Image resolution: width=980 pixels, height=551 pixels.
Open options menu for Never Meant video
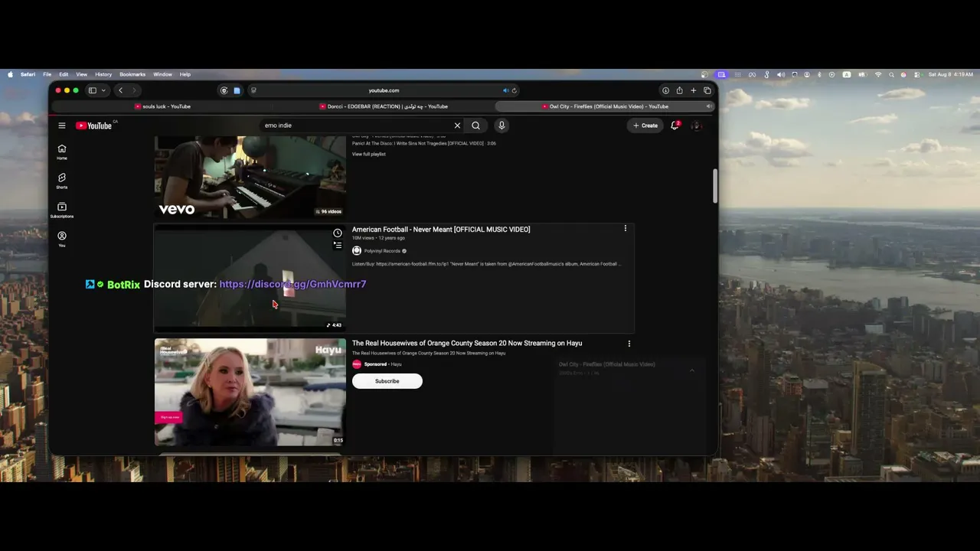626,228
